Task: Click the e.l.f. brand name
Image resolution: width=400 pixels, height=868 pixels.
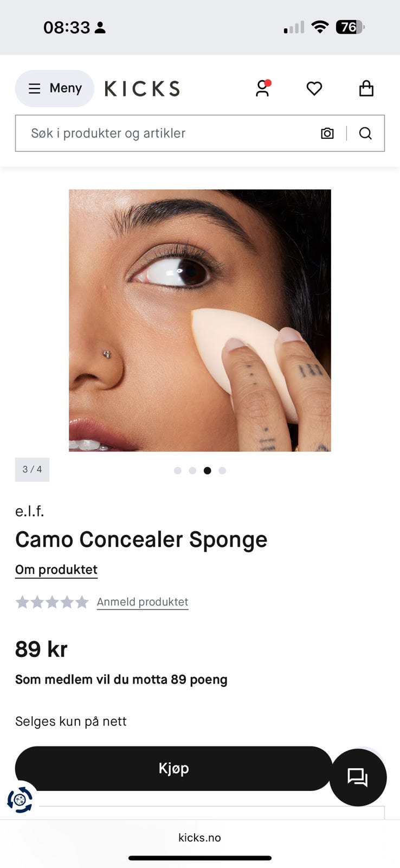Action: click(30, 511)
